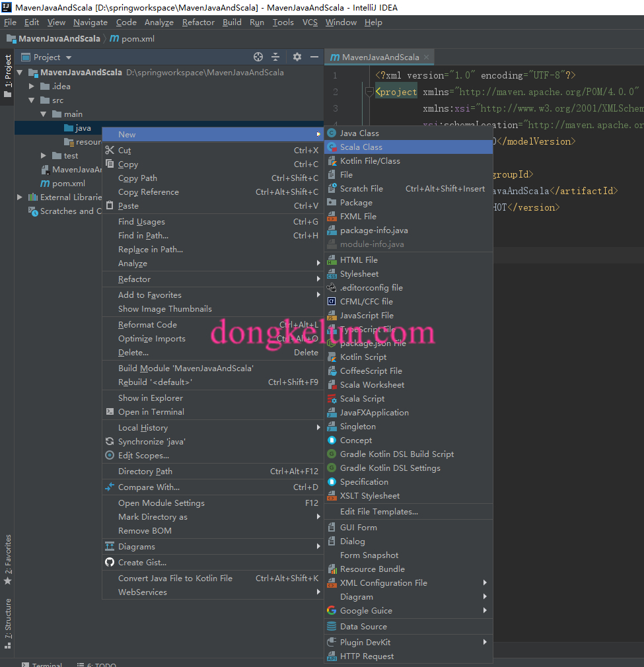The width and height of the screenshot is (644, 667).
Task: Click the Gradle Kotlin DSL Build Script icon
Action: (332, 454)
